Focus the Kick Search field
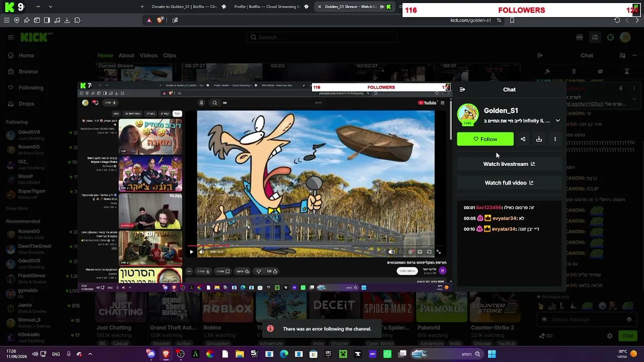Screen dimensions: 644x362 pyautogui.click(x=322, y=37)
